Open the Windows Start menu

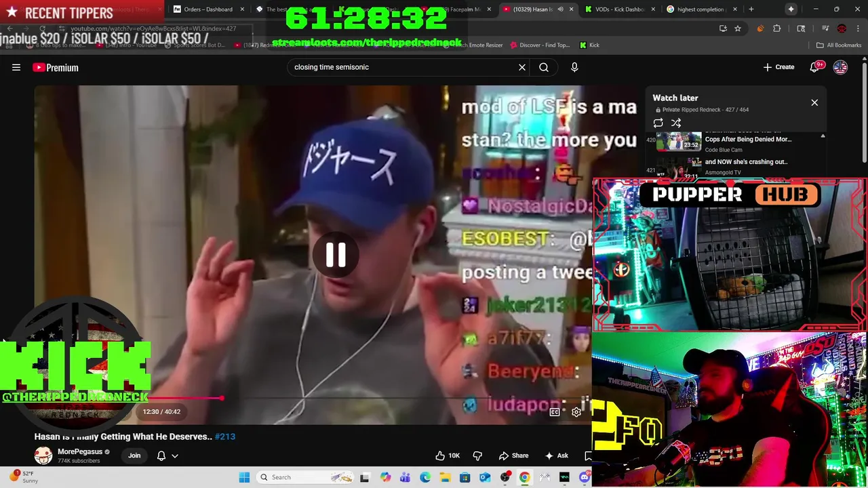click(244, 477)
